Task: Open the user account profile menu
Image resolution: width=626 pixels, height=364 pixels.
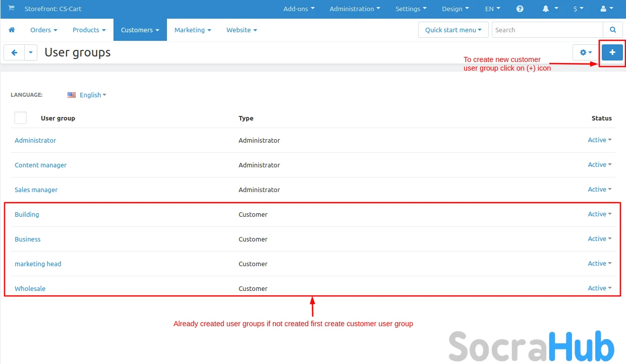Action: (606, 9)
